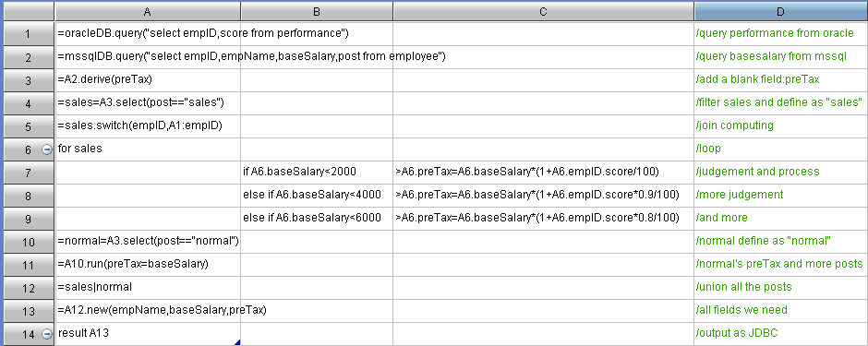Click the top-left select-all corner cell

[28, 11]
